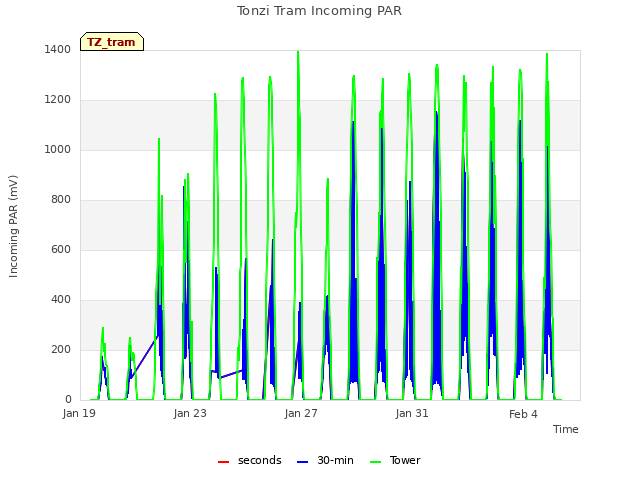Click the tallest green Tower peak near Jan 27

coord(298,52)
